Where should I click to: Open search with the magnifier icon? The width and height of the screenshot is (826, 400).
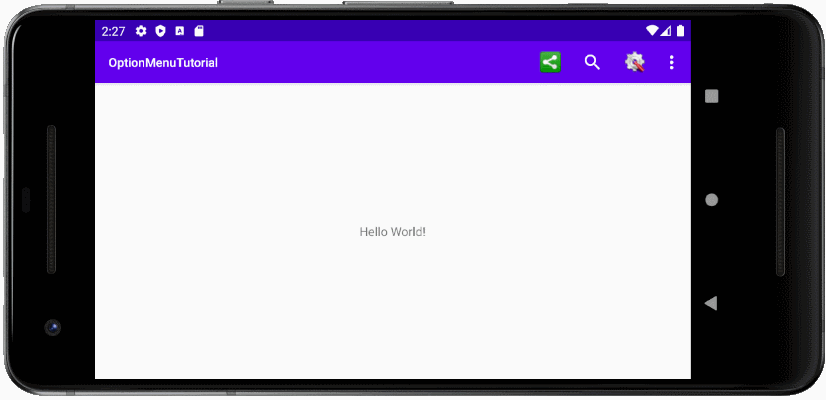click(592, 63)
